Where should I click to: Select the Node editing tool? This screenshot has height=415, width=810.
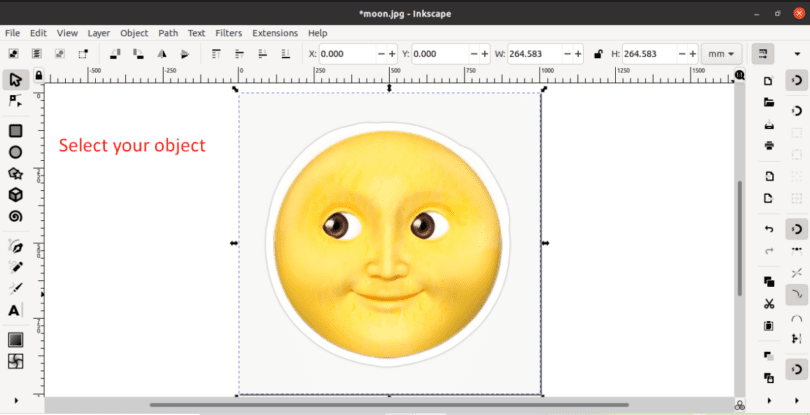pyautogui.click(x=15, y=101)
